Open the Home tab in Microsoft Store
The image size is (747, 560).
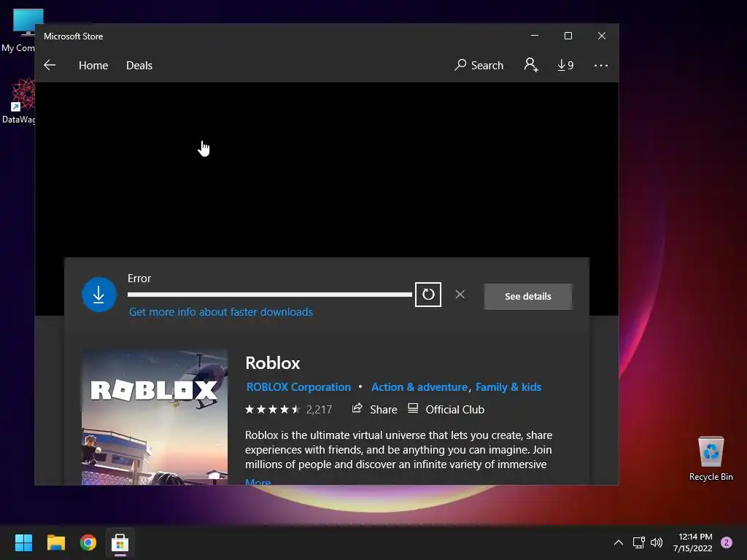pyautogui.click(x=93, y=65)
